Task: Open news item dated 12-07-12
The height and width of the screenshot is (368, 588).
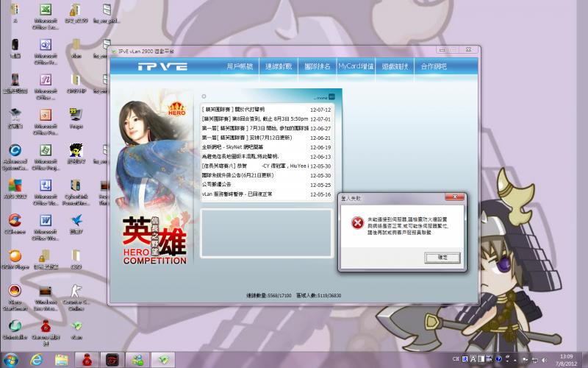Action: (267, 110)
